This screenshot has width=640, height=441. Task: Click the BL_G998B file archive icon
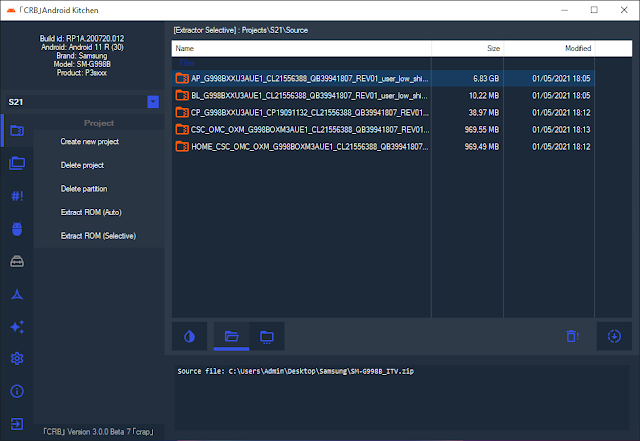point(182,95)
